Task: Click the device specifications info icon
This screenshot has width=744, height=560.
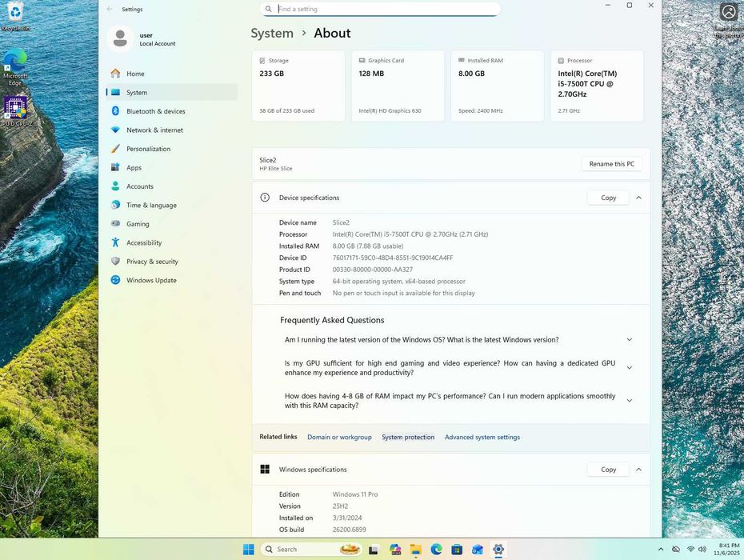Action: (265, 198)
